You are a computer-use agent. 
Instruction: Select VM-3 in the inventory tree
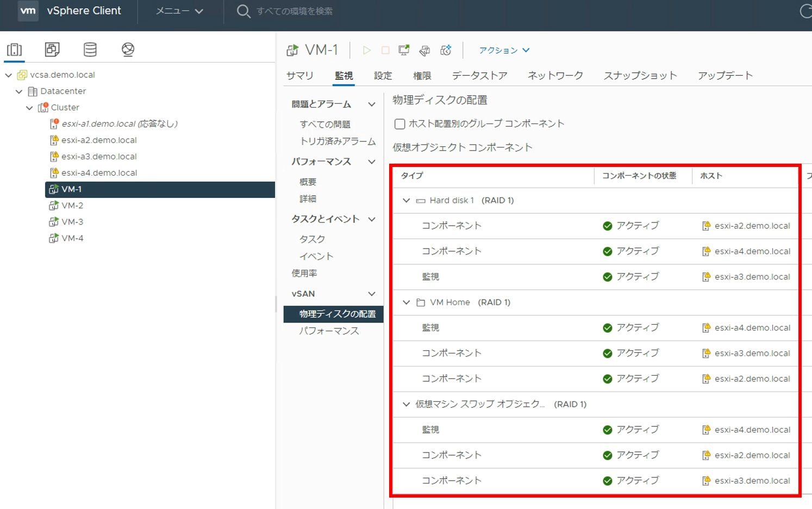[x=72, y=221]
